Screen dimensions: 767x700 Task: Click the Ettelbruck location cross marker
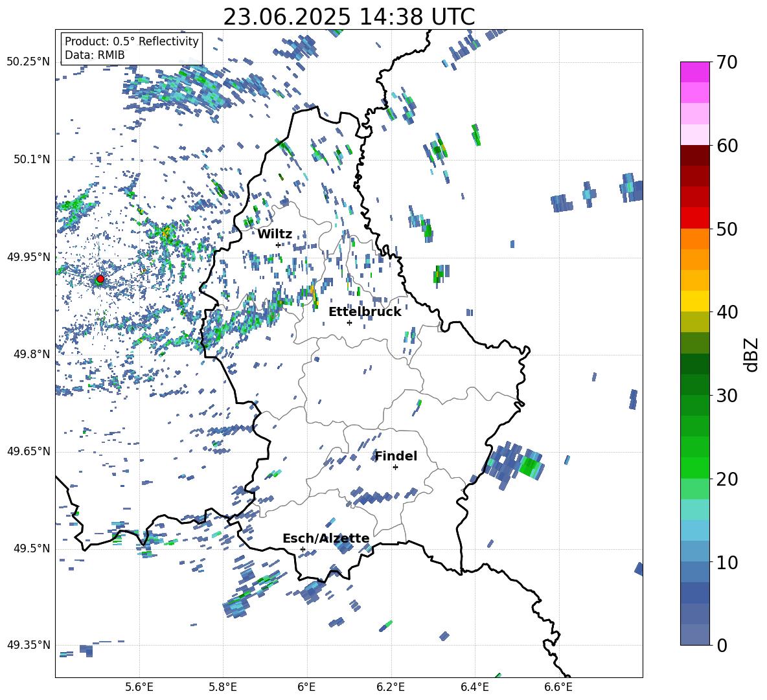point(349,322)
